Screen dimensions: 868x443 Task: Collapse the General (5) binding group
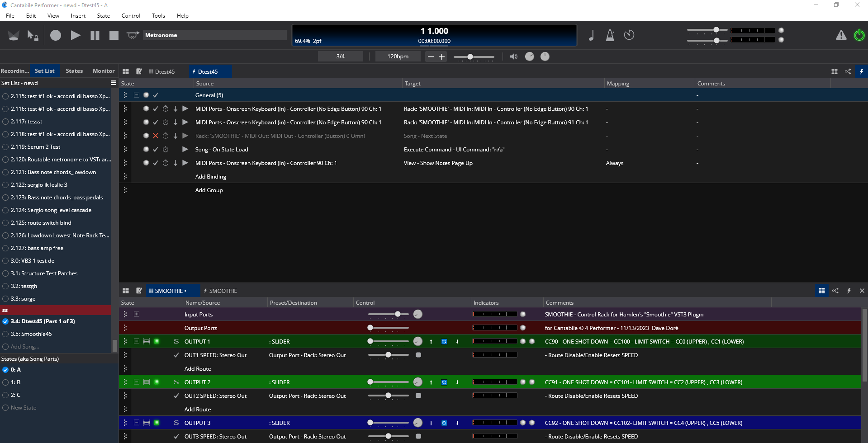pos(136,95)
